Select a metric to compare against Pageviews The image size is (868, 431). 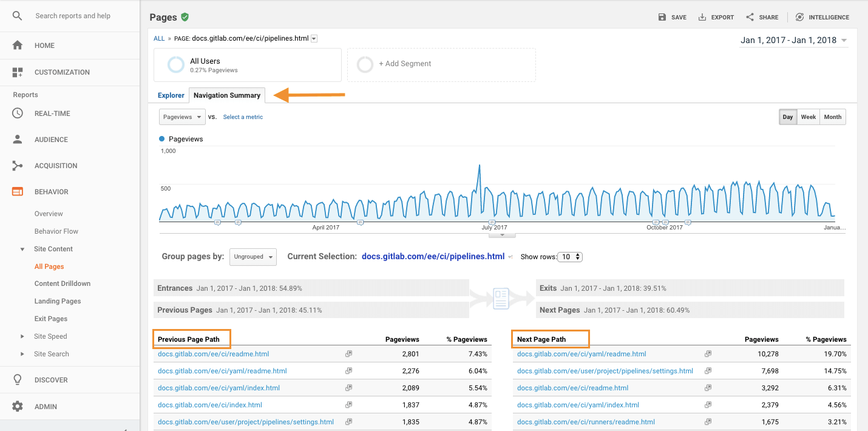click(x=243, y=117)
